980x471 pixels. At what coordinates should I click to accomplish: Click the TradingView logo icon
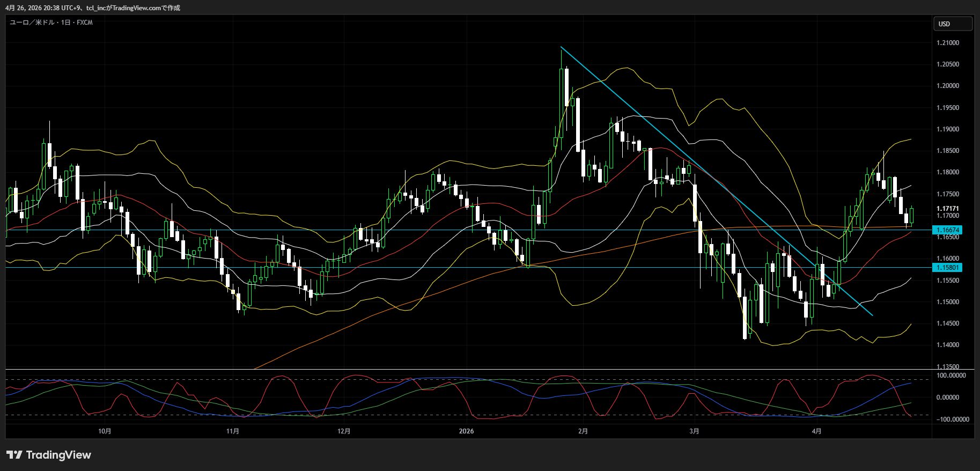coord(14,455)
